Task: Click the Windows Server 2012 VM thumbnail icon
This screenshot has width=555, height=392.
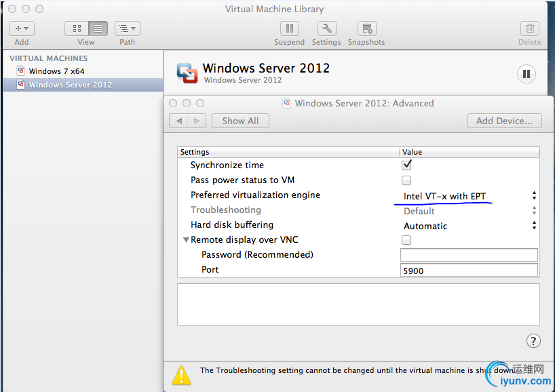Action: tap(187, 73)
